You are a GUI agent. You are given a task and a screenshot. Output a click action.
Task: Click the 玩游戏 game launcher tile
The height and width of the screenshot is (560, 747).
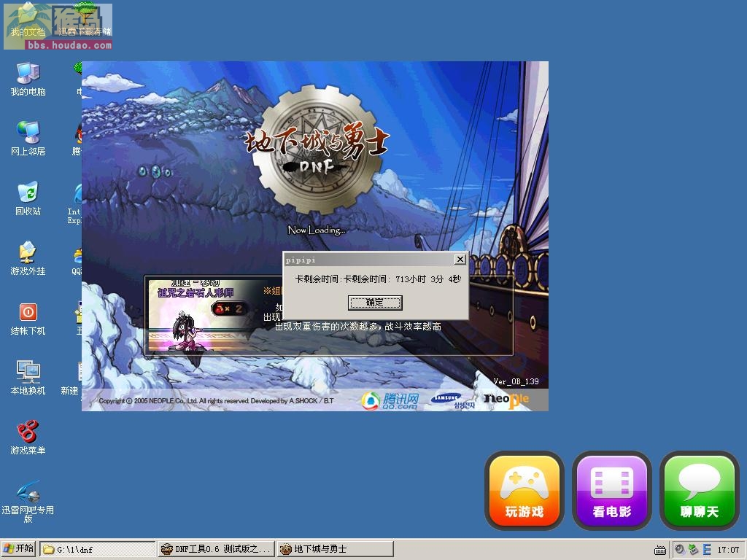pos(525,491)
